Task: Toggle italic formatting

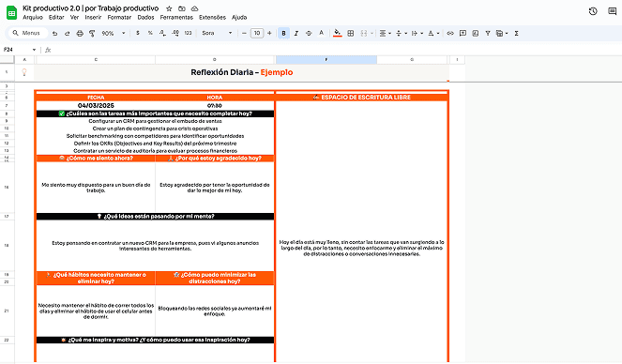Action: [x=296, y=34]
